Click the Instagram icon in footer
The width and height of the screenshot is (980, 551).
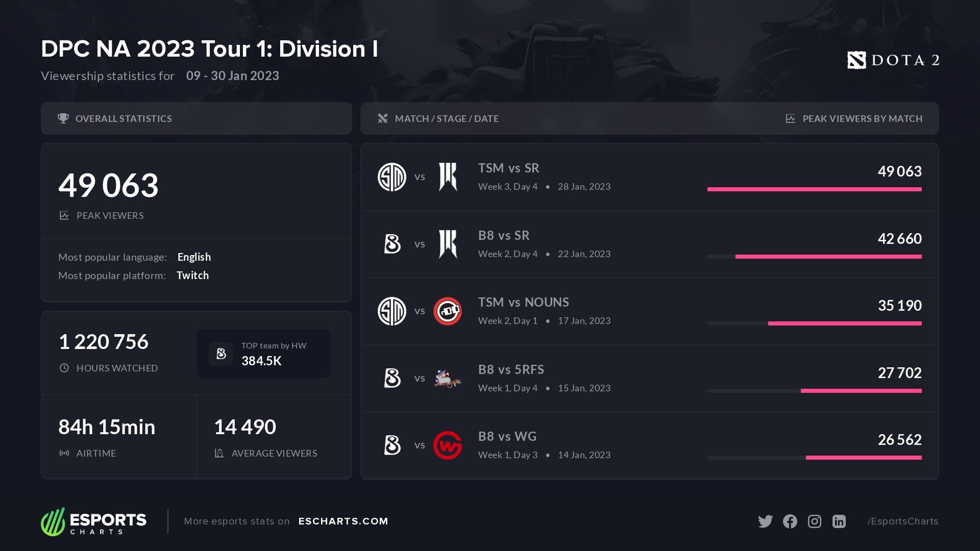[814, 521]
